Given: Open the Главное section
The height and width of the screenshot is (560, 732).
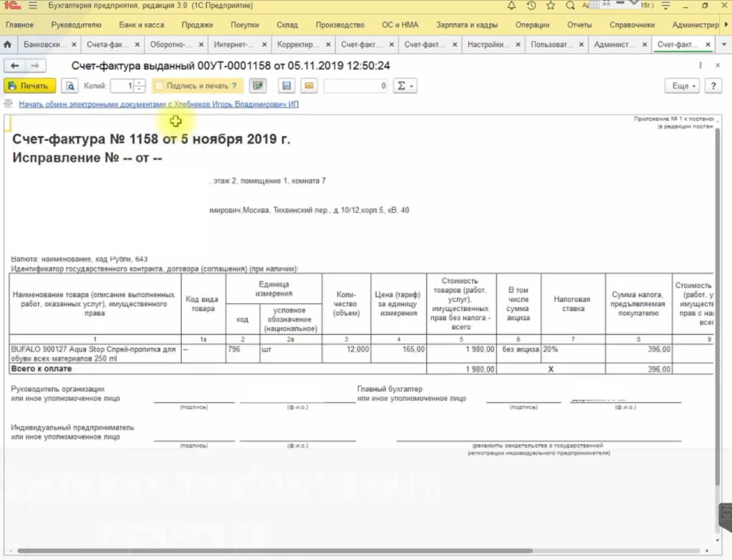Looking at the screenshot, I should pos(20,25).
